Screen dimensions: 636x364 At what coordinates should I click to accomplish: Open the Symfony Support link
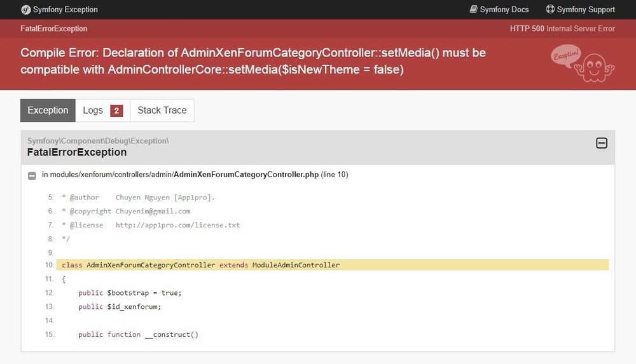(581, 10)
